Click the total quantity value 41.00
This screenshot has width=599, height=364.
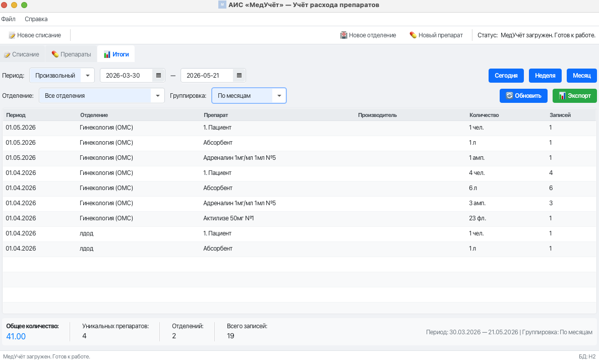16,336
